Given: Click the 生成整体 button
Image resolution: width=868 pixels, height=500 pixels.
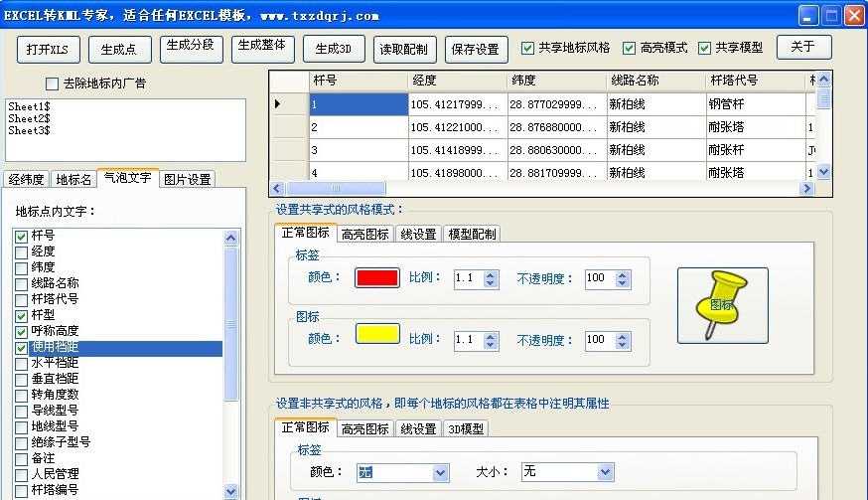Looking at the screenshot, I should [262, 50].
